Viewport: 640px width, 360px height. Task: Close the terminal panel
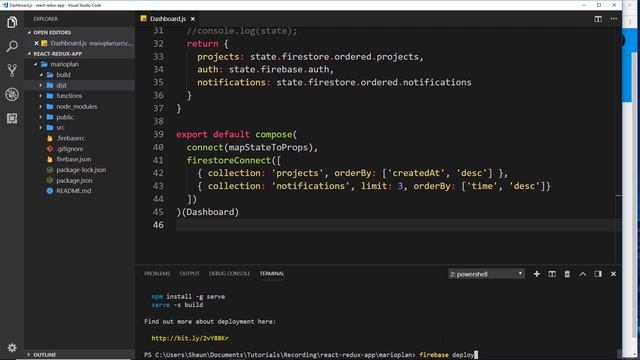(613, 274)
